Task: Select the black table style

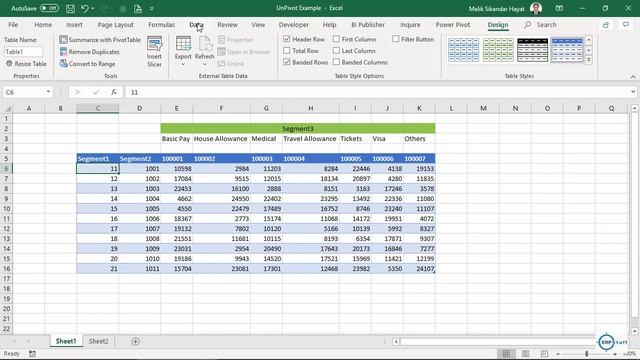Action: (x=532, y=50)
